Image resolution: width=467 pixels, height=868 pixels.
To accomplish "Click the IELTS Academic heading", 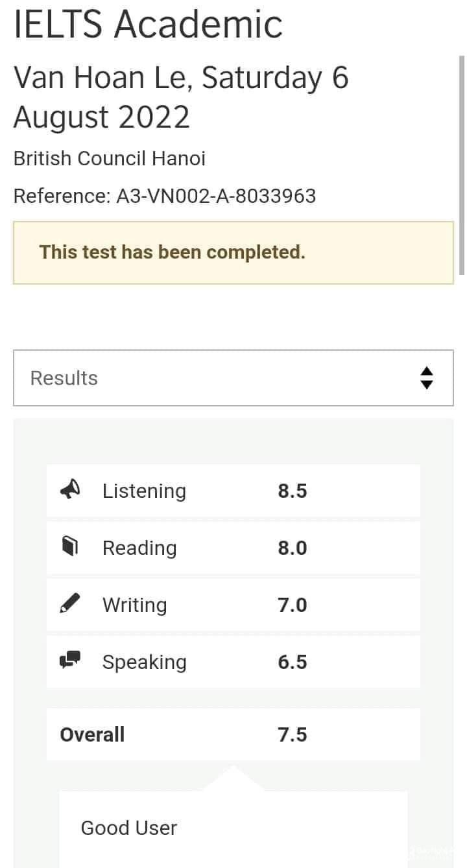I will click(x=148, y=23).
